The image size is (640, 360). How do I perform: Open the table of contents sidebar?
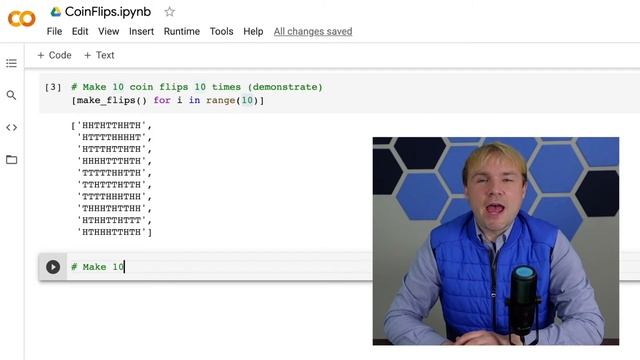tap(11, 63)
